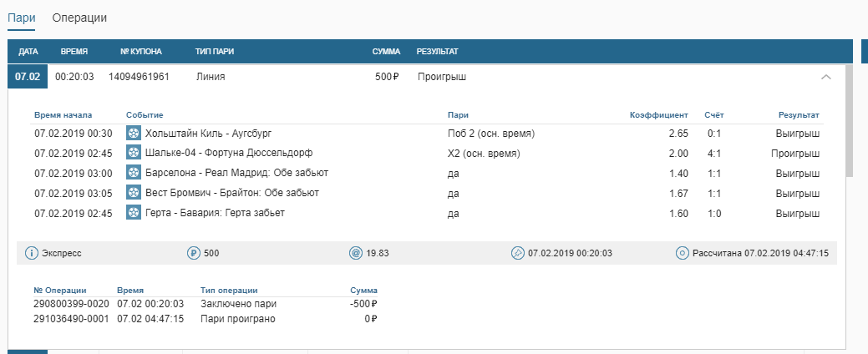This screenshot has height=354, width=868.
Task: Sort by the Сумма column header
Action: [x=387, y=52]
